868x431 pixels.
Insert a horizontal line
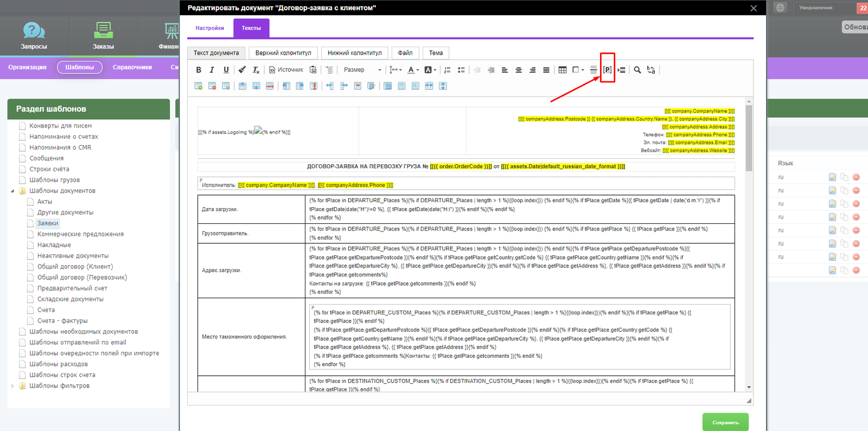(593, 70)
